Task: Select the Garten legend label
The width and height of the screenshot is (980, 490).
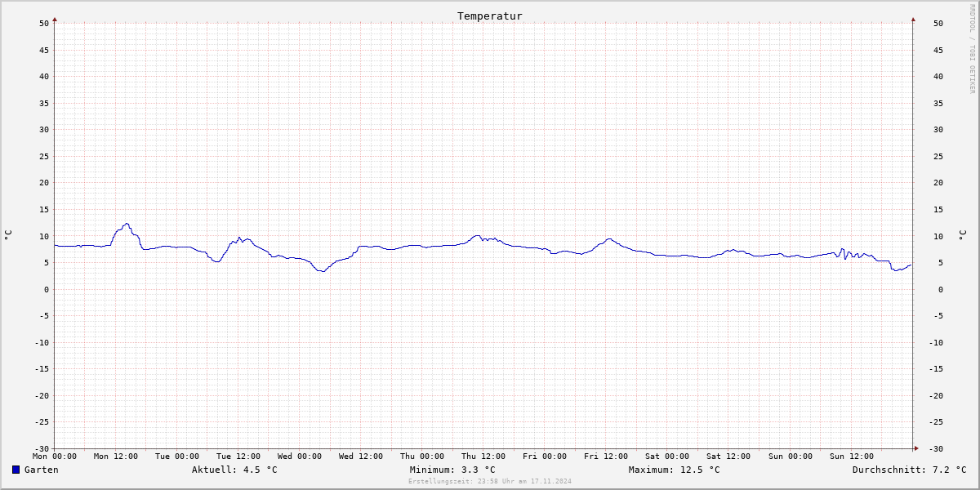Action: [x=42, y=470]
